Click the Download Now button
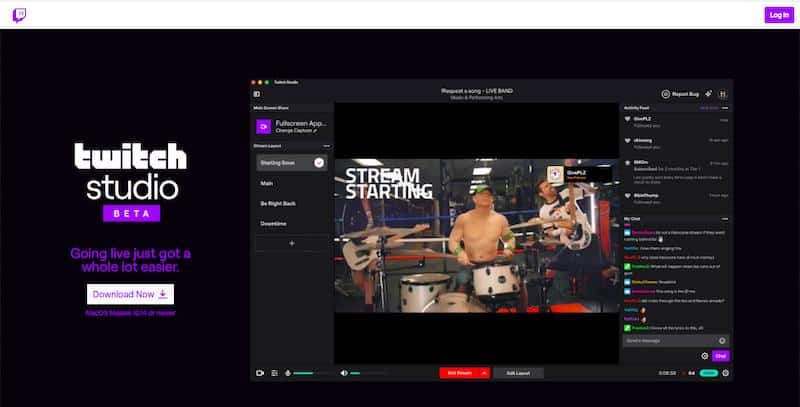800x407 pixels. (130, 294)
